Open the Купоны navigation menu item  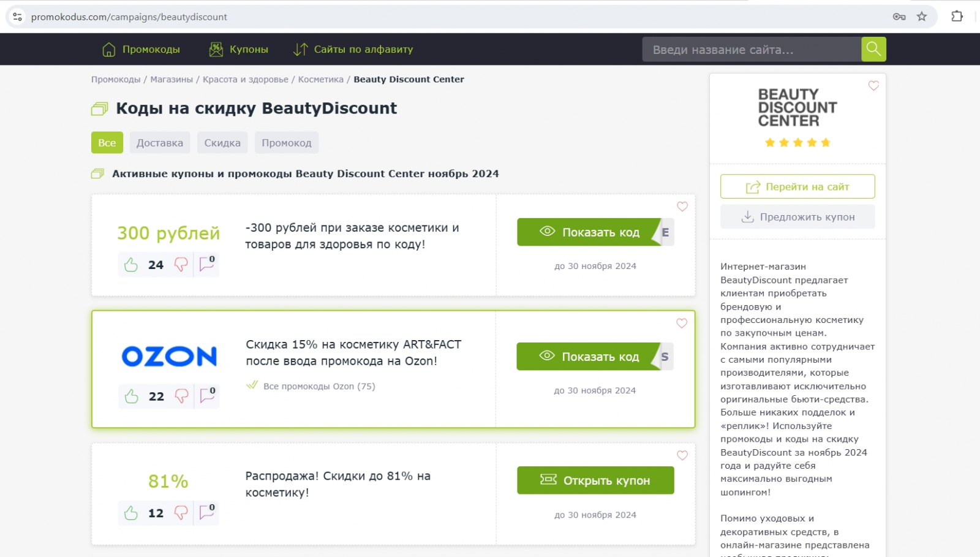(239, 49)
